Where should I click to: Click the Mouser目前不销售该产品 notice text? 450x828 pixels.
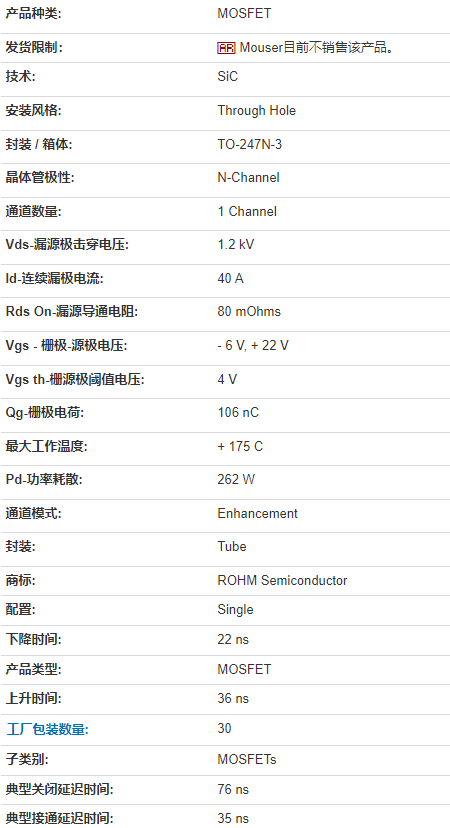[317, 48]
